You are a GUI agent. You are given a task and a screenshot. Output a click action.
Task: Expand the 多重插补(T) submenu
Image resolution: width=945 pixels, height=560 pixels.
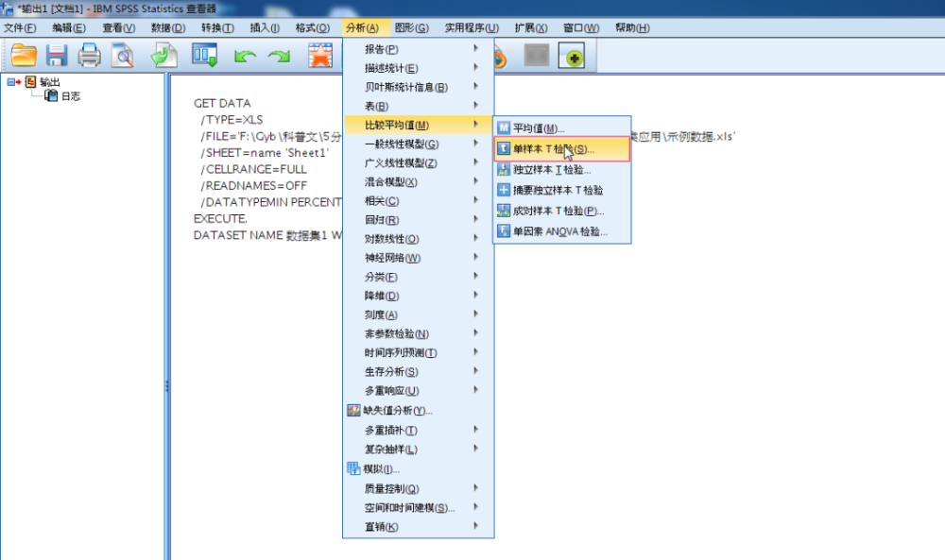click(419, 430)
